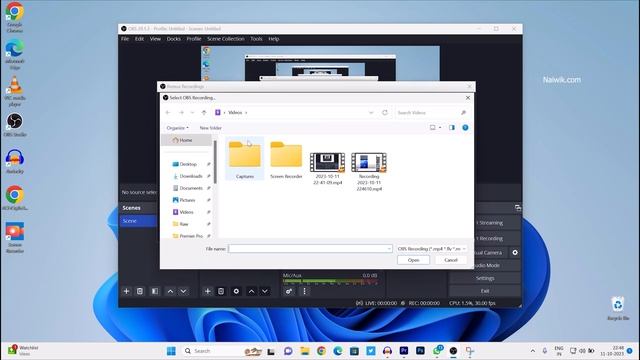Select Pictures in the navigation pane
This screenshot has height=360, width=640.
187,200
